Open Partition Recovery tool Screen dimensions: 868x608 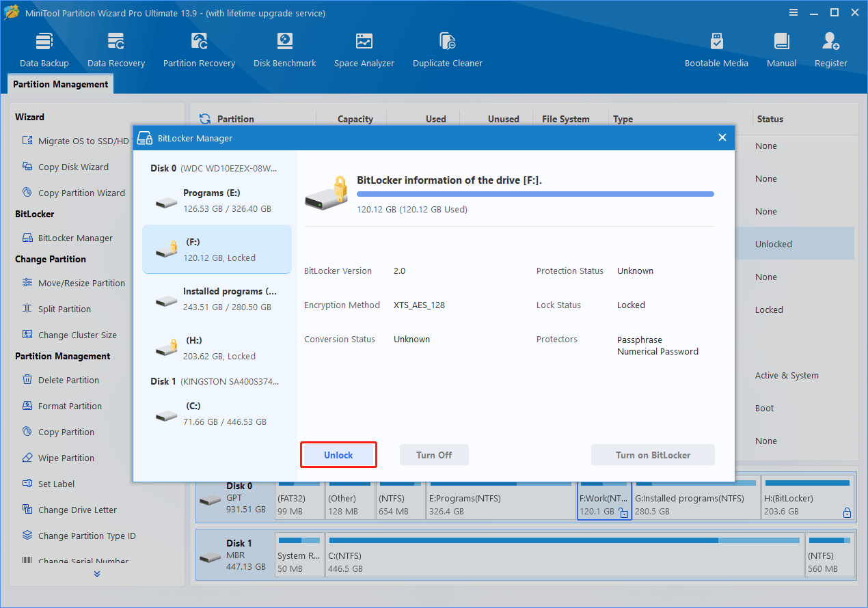click(x=199, y=50)
